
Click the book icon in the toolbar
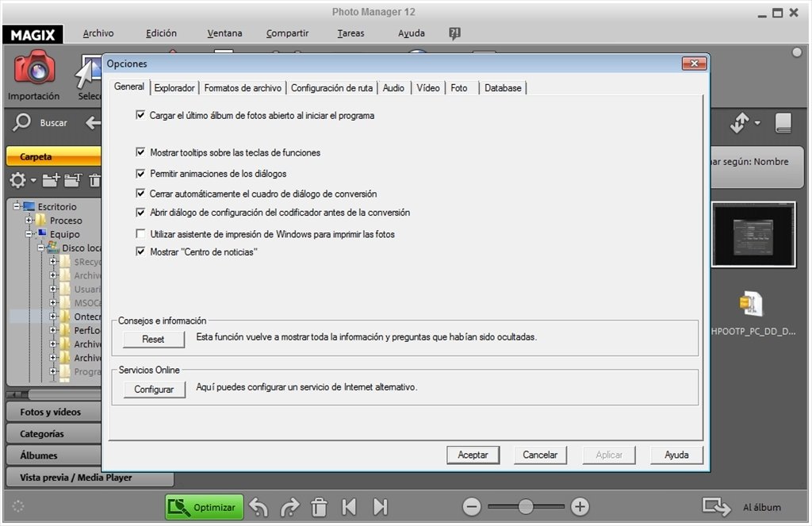coord(783,123)
